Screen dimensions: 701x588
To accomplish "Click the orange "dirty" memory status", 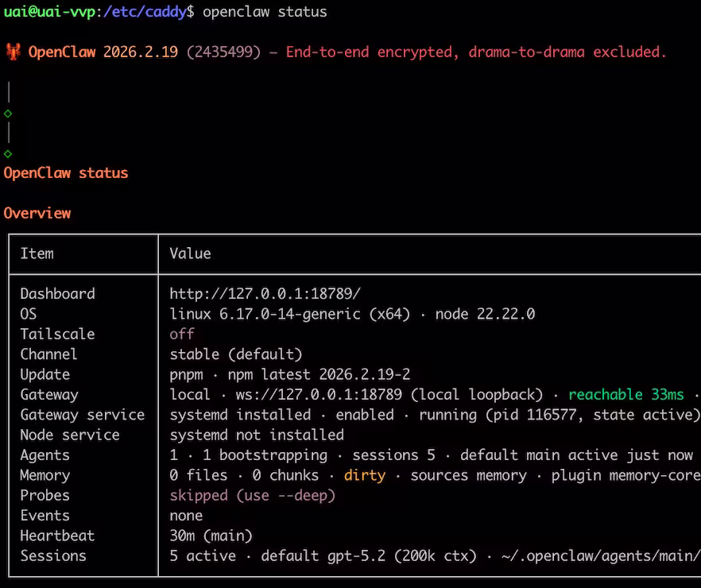I will [x=364, y=475].
